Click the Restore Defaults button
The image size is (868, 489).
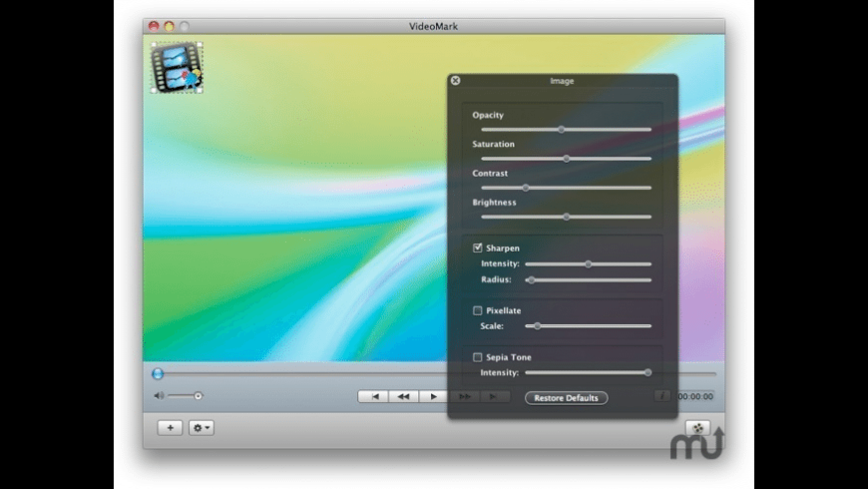click(567, 397)
